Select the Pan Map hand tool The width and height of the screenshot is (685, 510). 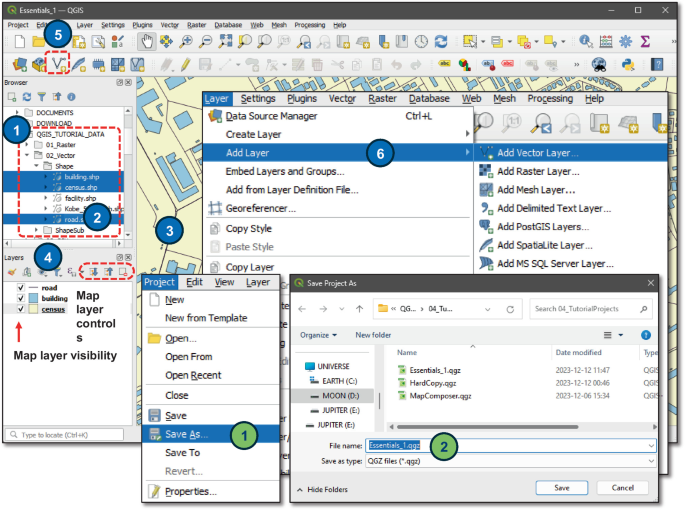146,41
